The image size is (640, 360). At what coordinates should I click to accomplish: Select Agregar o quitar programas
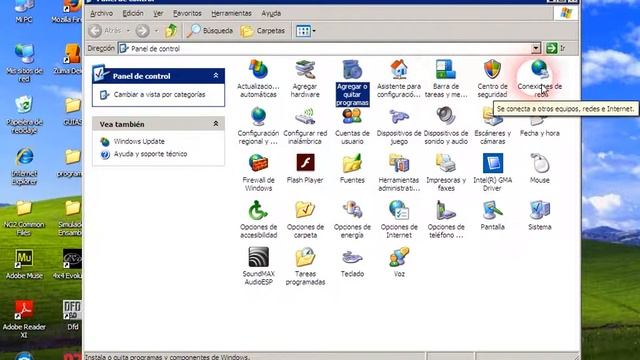(x=352, y=83)
